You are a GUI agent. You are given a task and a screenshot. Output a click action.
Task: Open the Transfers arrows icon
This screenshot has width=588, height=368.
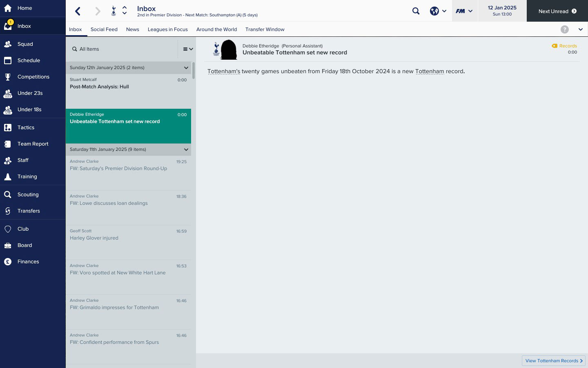[x=8, y=211]
